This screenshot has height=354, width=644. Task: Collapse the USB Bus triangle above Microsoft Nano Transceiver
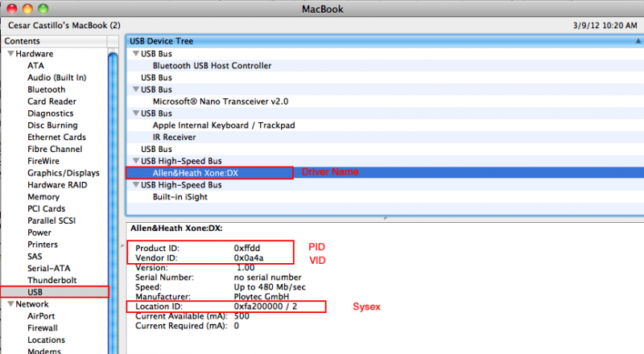click(x=136, y=89)
